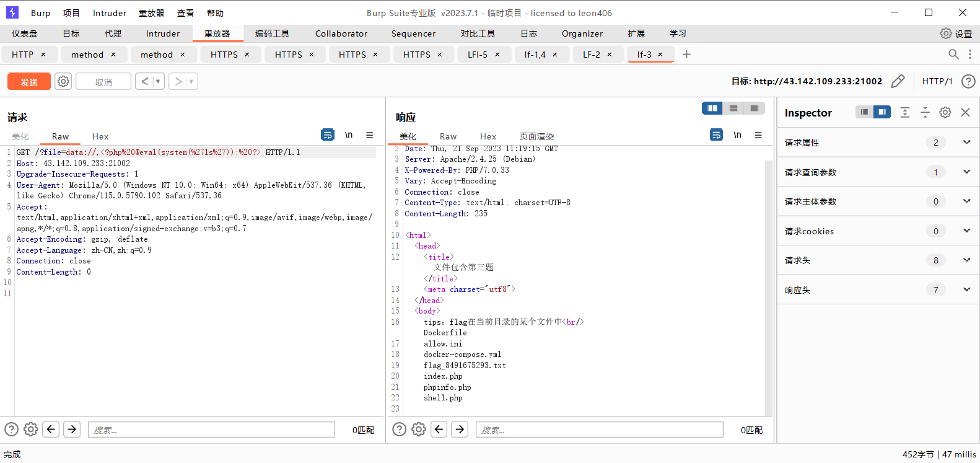Go to next request history arrow
The height and width of the screenshot is (463, 980).
point(178,81)
